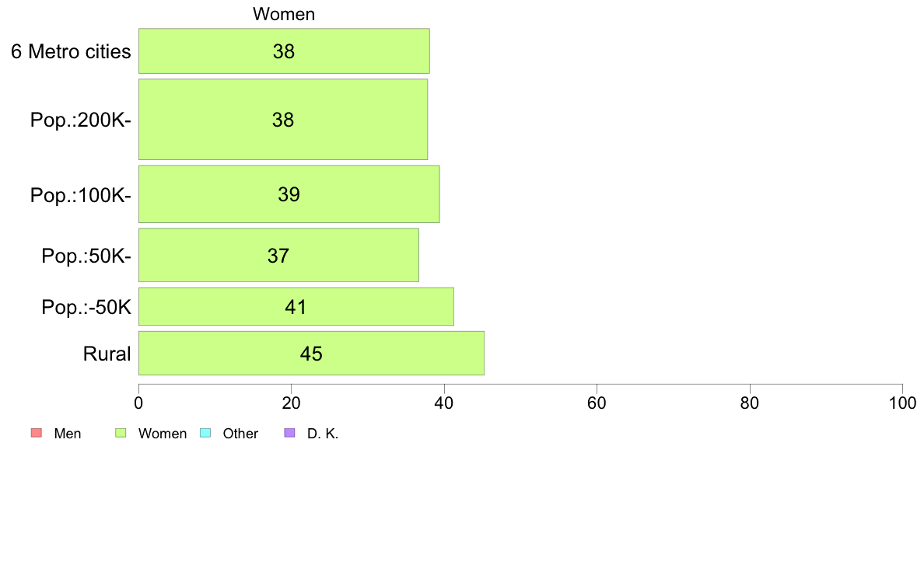Select the Pop.:200K- bar showing 38
Image resolution: width=924 pixels, height=572 pixels.
[283, 120]
